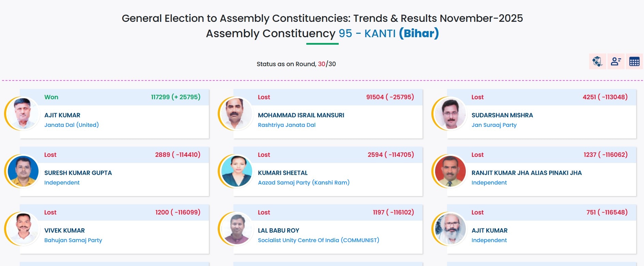Screen dimensions: 644x266
Task: Click Vivek Kumar's candidate photo
Action: coord(23,229)
